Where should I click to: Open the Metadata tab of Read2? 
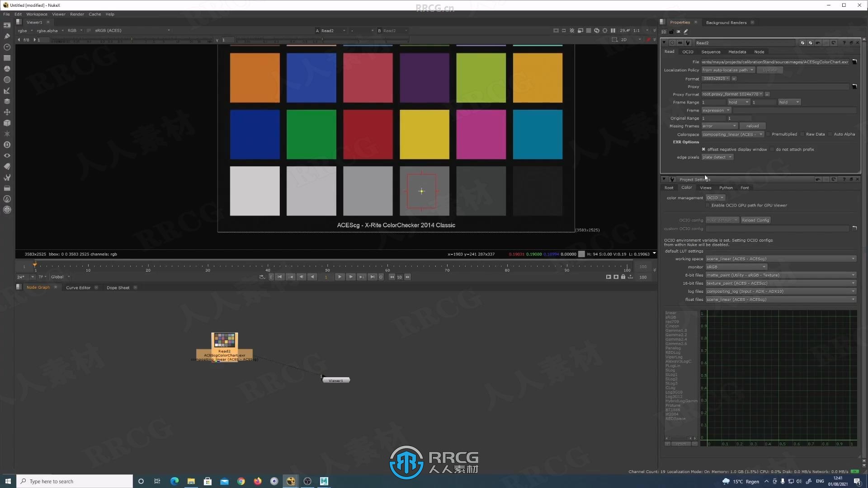coord(737,52)
